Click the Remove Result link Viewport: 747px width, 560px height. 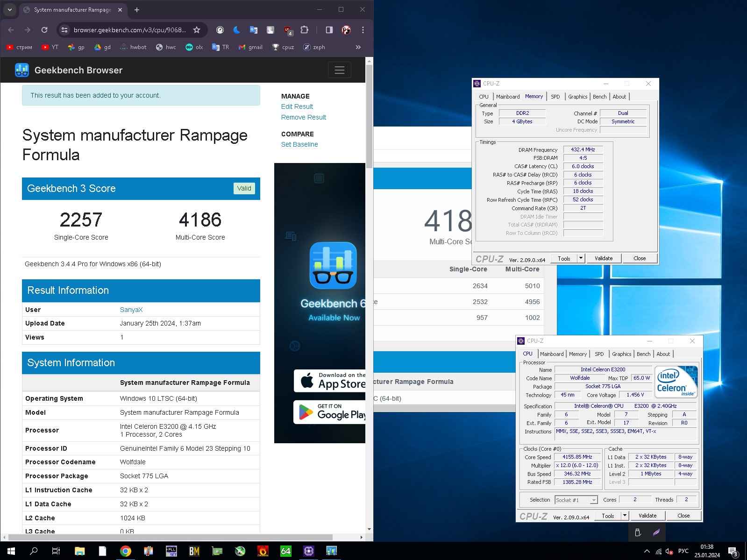click(x=304, y=117)
